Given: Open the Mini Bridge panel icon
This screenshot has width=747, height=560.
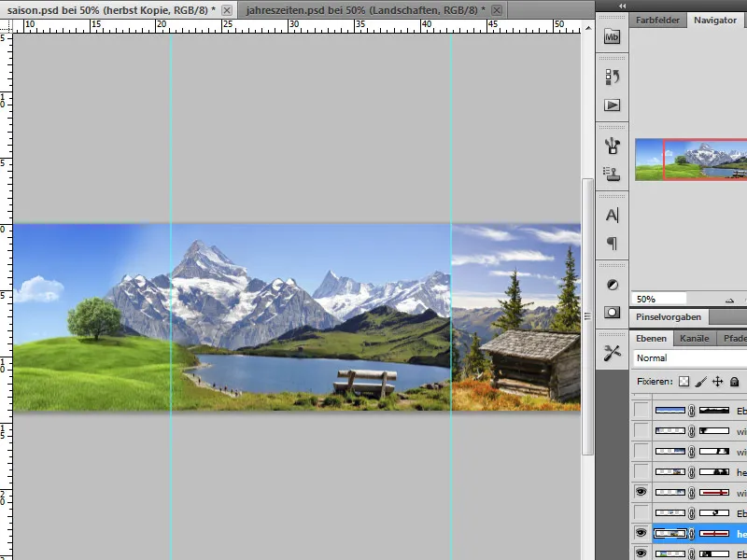Looking at the screenshot, I should [612, 36].
